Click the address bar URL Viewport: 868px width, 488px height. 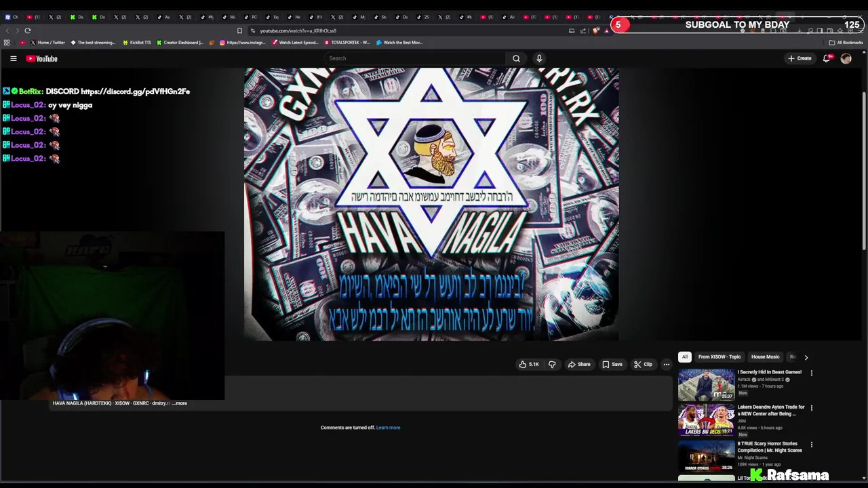[x=298, y=30]
